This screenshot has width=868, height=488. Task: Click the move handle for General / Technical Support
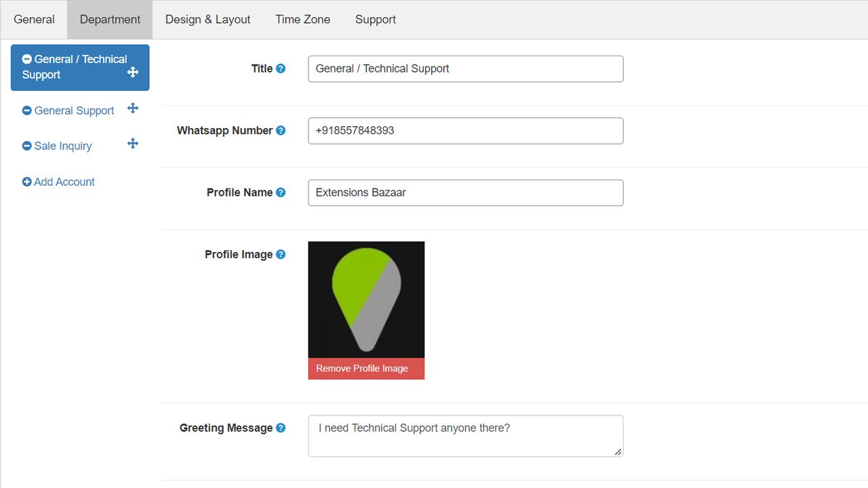tap(133, 72)
